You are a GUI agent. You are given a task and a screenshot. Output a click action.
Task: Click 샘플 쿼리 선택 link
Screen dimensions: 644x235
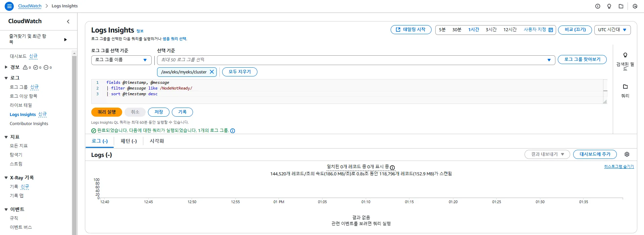point(175,39)
